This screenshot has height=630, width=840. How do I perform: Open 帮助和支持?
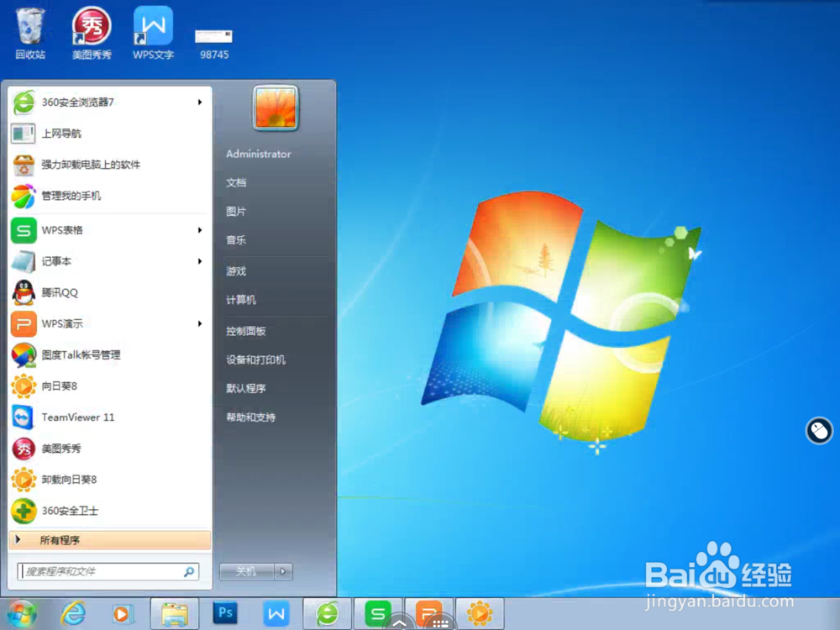252,417
